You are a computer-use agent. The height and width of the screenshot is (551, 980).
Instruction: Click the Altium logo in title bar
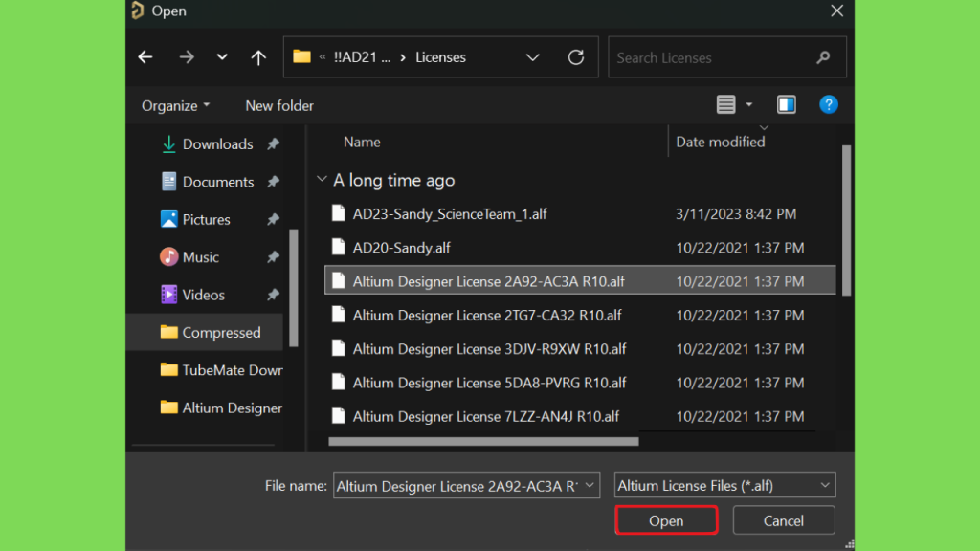point(138,11)
